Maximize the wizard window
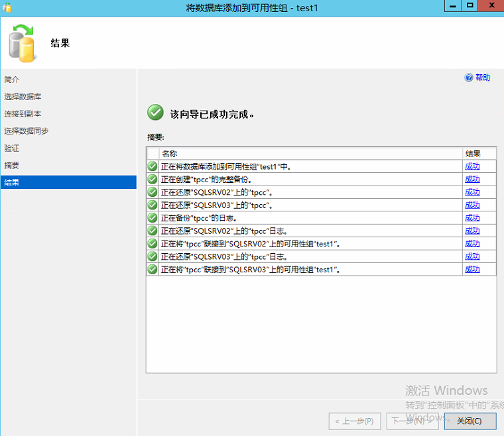 470,6
